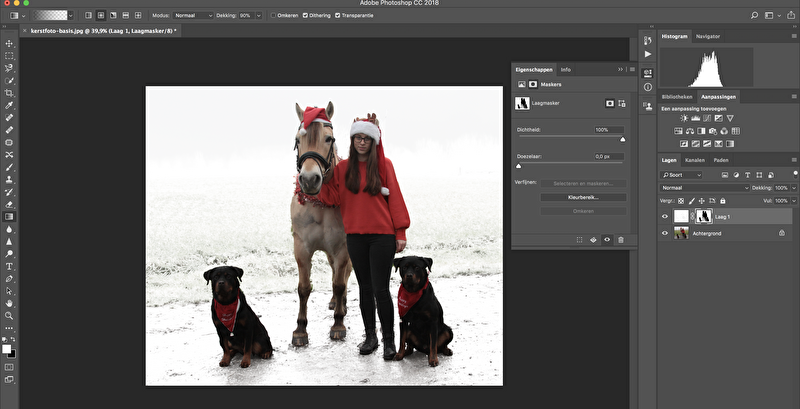Switch to the Navigator tab
This screenshot has width=800, height=409.
(708, 36)
